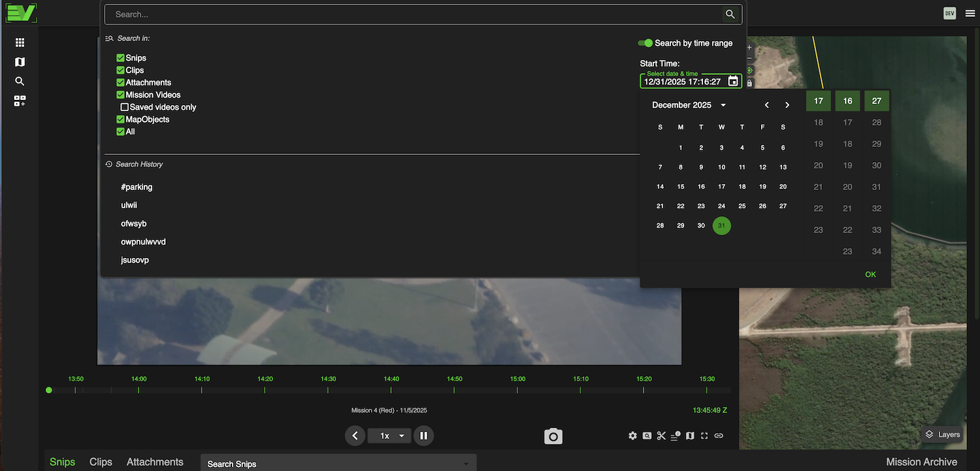
Task: Turn off Search by time range toggle
Action: pos(645,43)
